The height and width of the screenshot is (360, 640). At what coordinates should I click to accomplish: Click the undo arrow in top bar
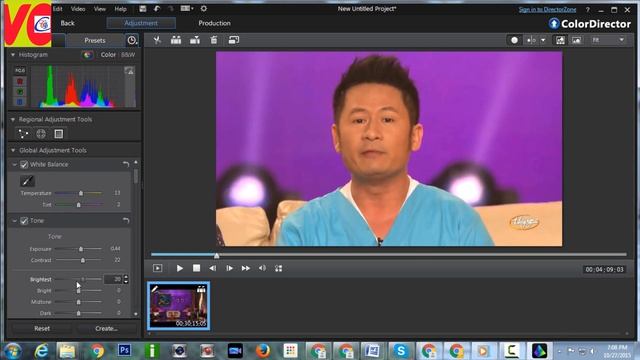[x=157, y=9]
